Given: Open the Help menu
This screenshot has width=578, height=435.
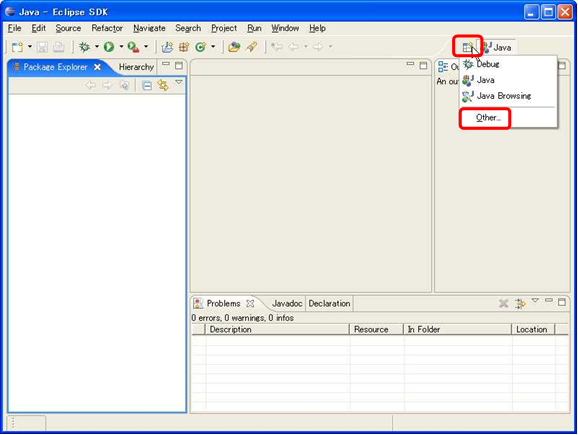Looking at the screenshot, I should click(317, 28).
